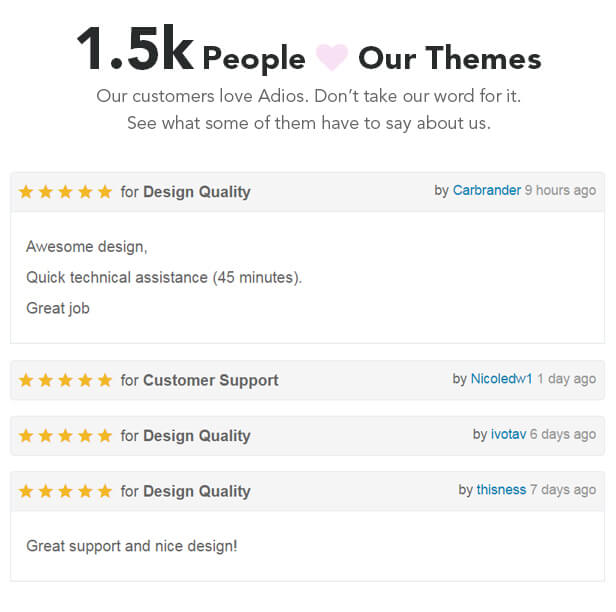Click the second star of thisness's review
The width and height of the screenshot is (616, 612).
46,491
